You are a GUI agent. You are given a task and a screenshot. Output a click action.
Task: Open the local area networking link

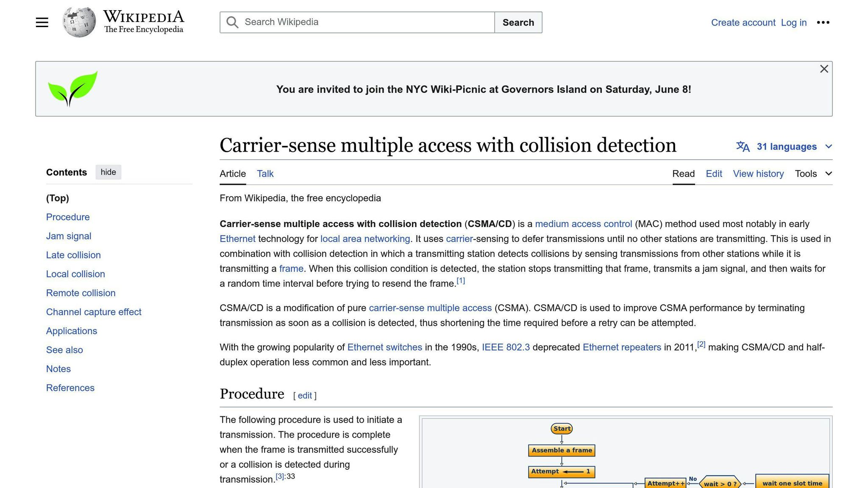pos(365,239)
